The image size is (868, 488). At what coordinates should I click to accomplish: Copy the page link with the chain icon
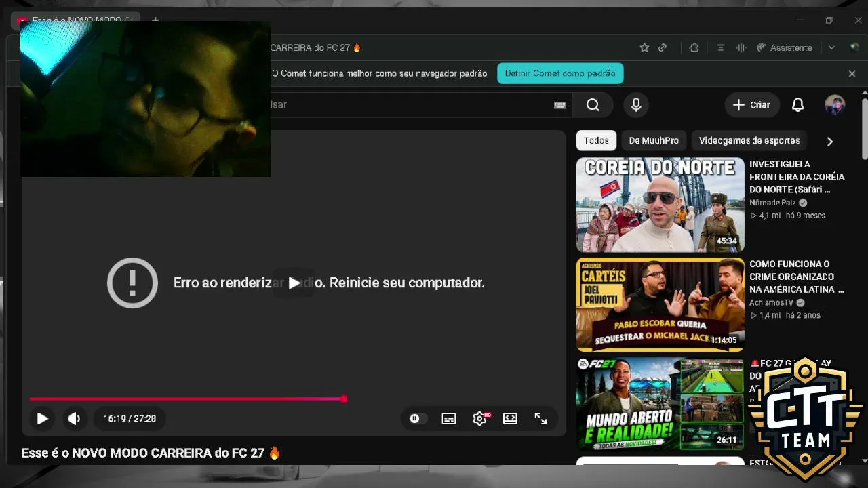(x=663, y=47)
